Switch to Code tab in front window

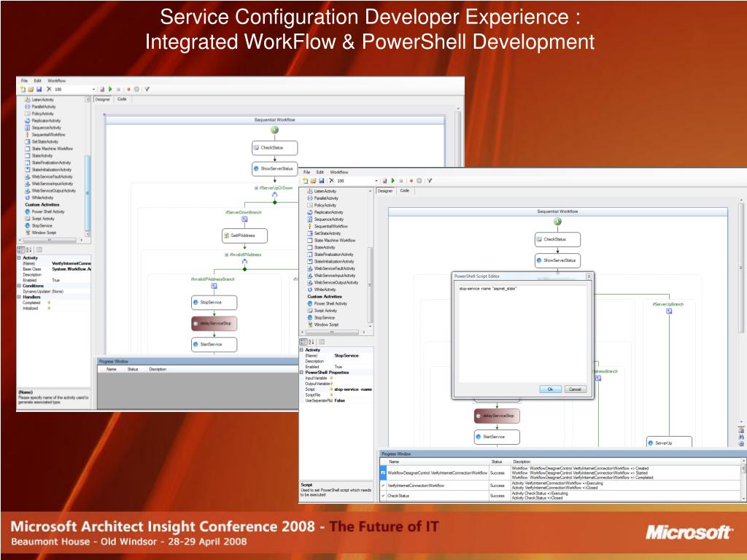tap(404, 190)
